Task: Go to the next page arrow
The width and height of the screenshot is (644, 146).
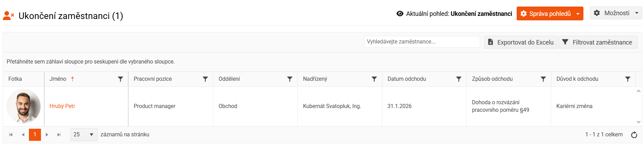Action: coord(47,135)
